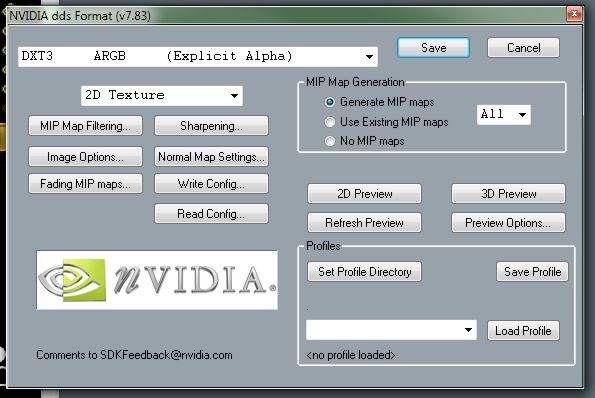Click the SDKFeedback@nvidia.com comments text

click(x=134, y=355)
